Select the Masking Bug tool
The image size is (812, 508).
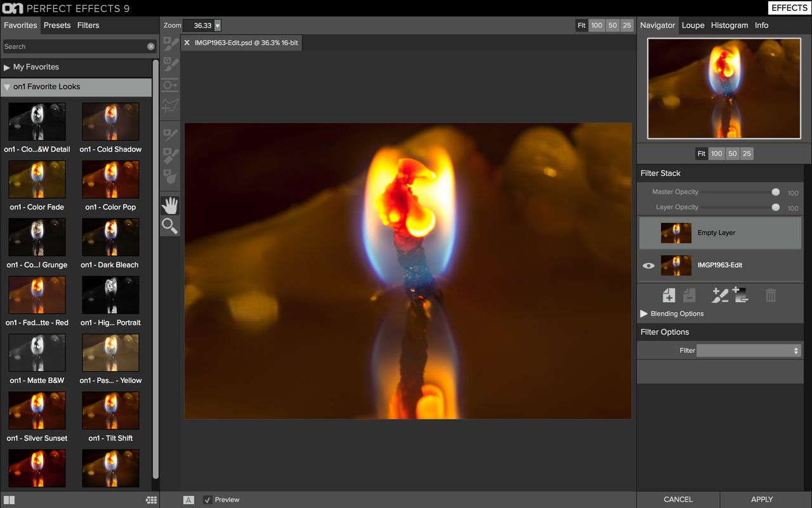pos(170,85)
